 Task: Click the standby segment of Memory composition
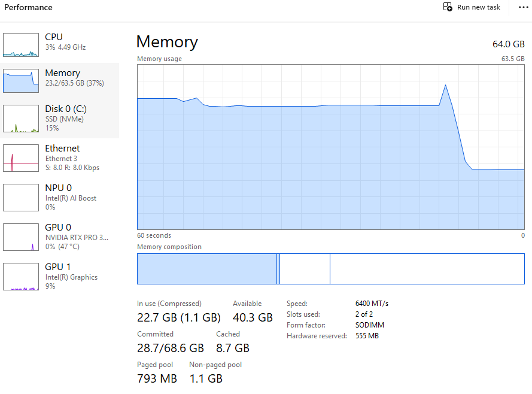(305, 269)
